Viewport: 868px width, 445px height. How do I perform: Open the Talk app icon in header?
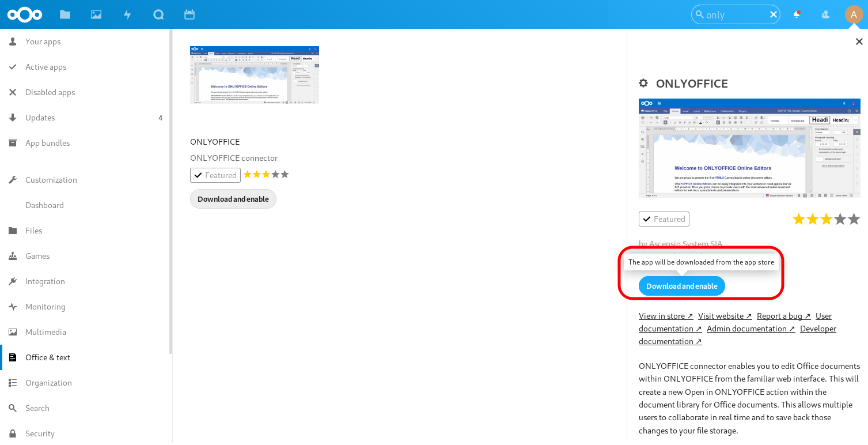(158, 14)
